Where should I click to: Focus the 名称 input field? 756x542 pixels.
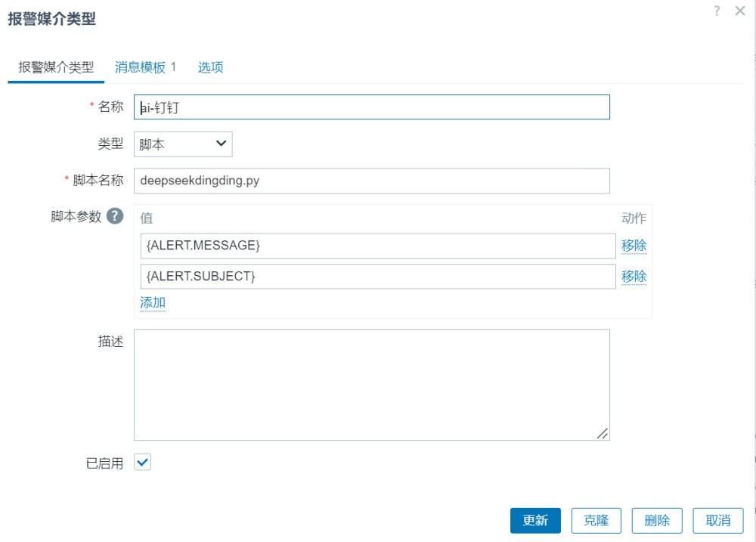point(372,107)
